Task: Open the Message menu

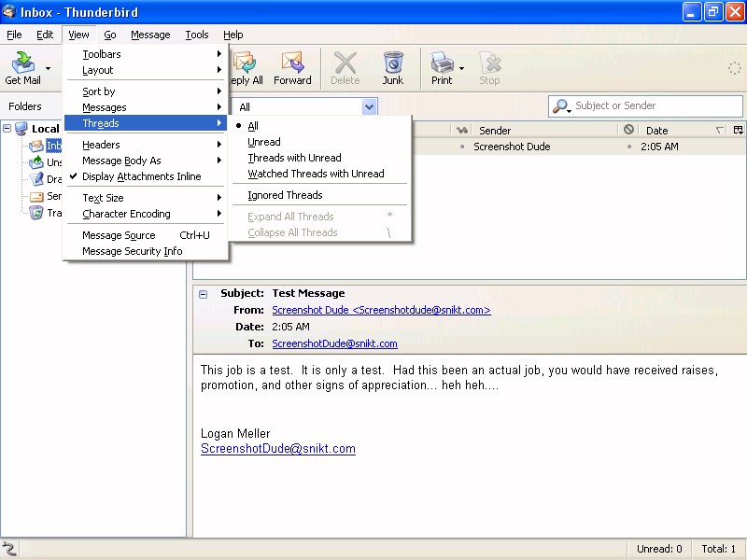Action: click(150, 35)
